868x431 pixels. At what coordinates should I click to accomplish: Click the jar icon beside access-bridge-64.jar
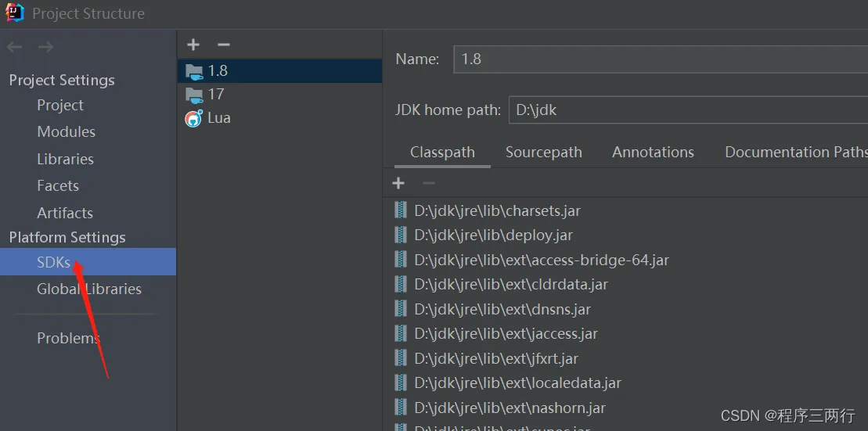tap(400, 260)
